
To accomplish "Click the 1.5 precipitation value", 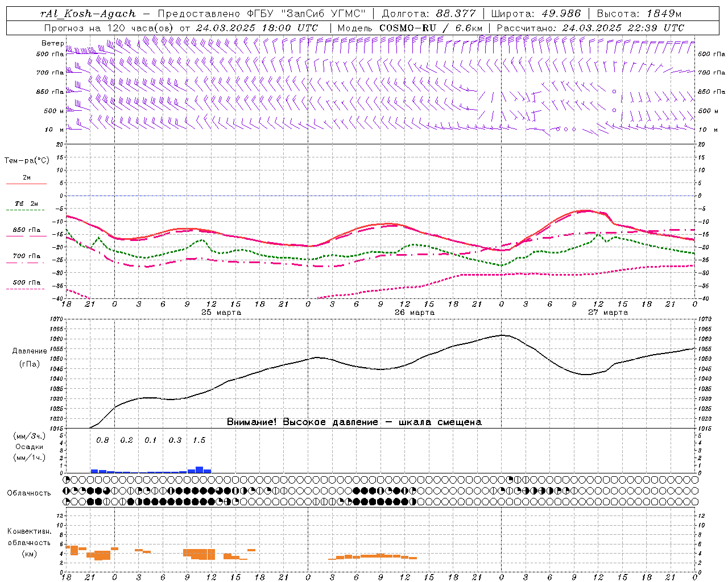I will coord(199,440).
